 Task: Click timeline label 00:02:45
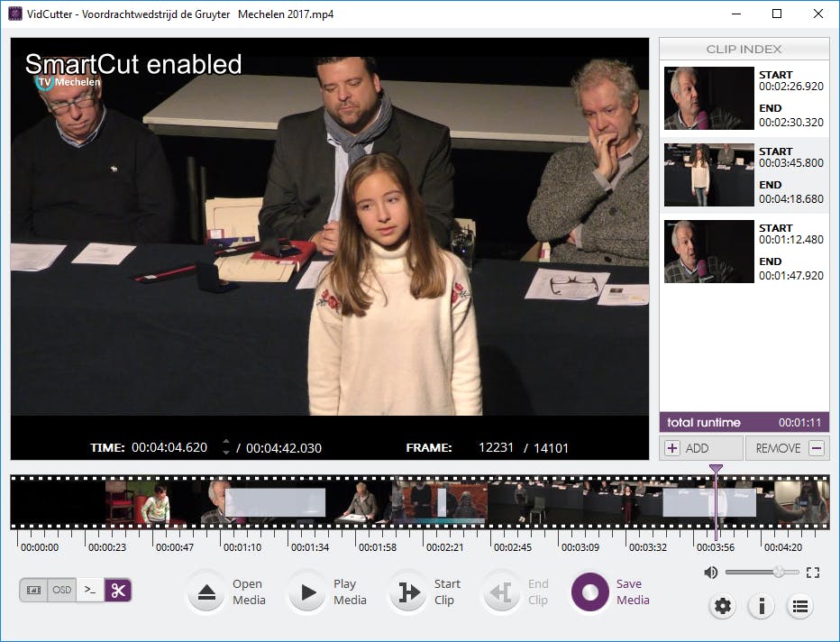pos(513,547)
